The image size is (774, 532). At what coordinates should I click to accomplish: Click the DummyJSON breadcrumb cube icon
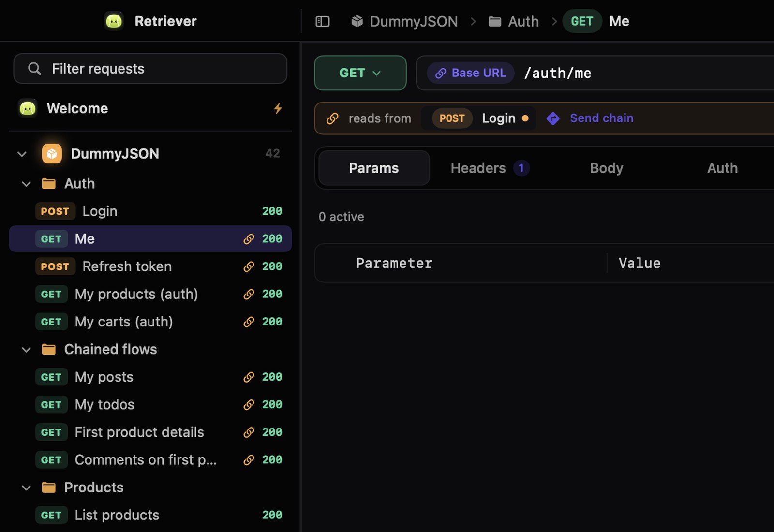(x=357, y=21)
